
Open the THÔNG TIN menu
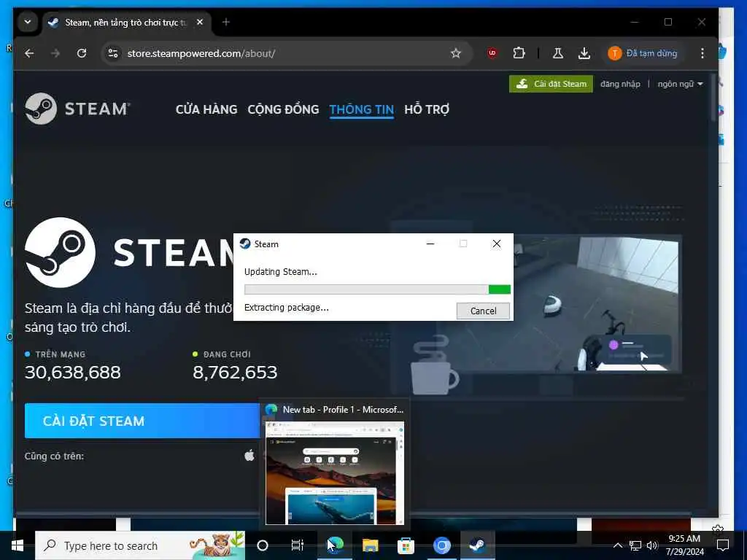pos(362,109)
